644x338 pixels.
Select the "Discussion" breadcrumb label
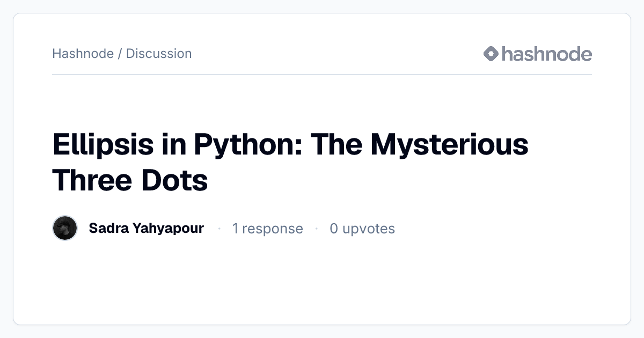[159, 54]
